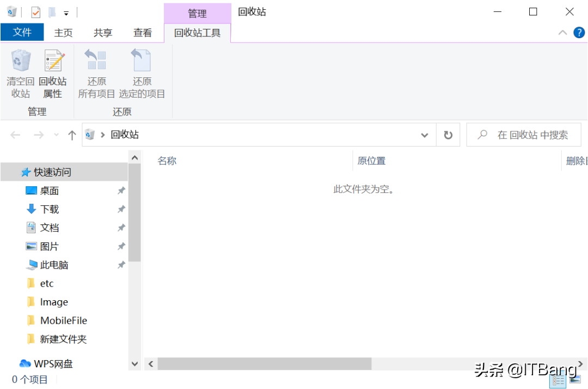This screenshot has height=389, width=588.
Task: Unpin 桌面 from Quick Access
Action: 121,191
